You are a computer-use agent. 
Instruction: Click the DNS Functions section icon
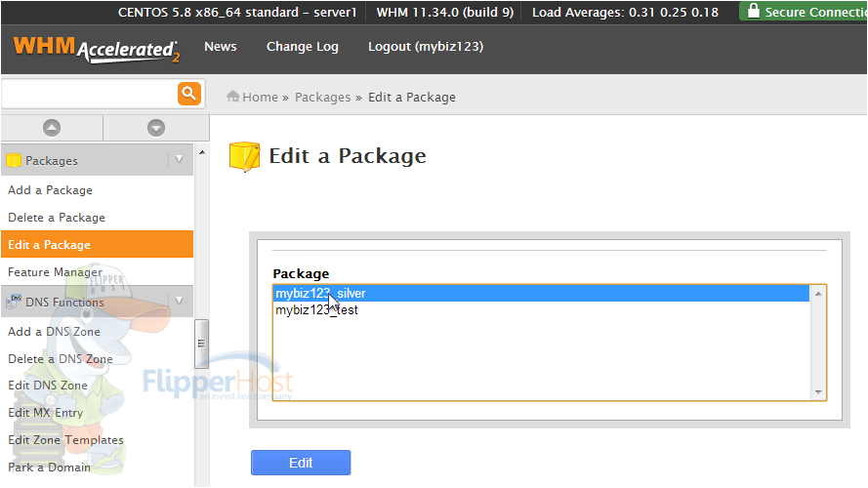[x=14, y=302]
